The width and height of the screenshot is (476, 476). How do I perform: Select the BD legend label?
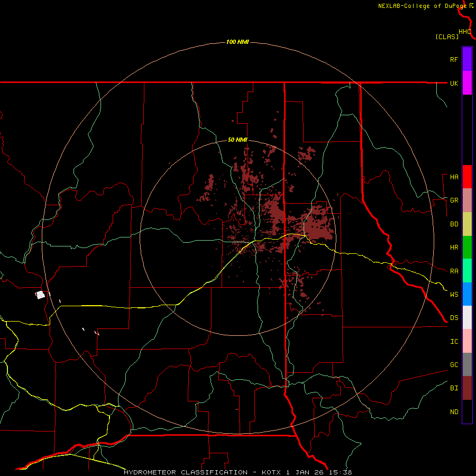point(454,224)
